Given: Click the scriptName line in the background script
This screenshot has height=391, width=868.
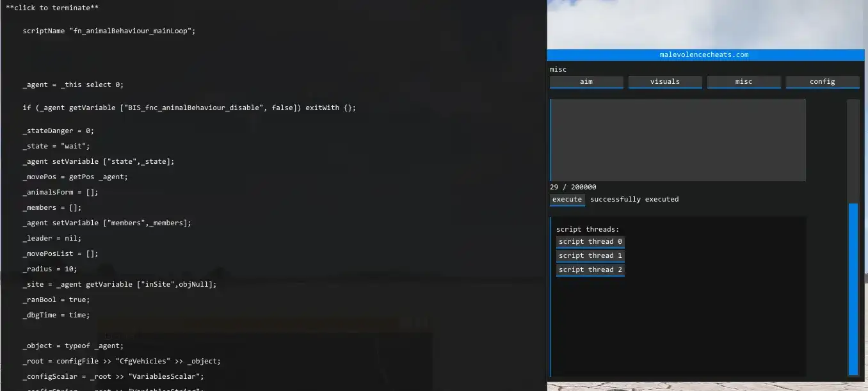Looking at the screenshot, I should click(x=108, y=30).
